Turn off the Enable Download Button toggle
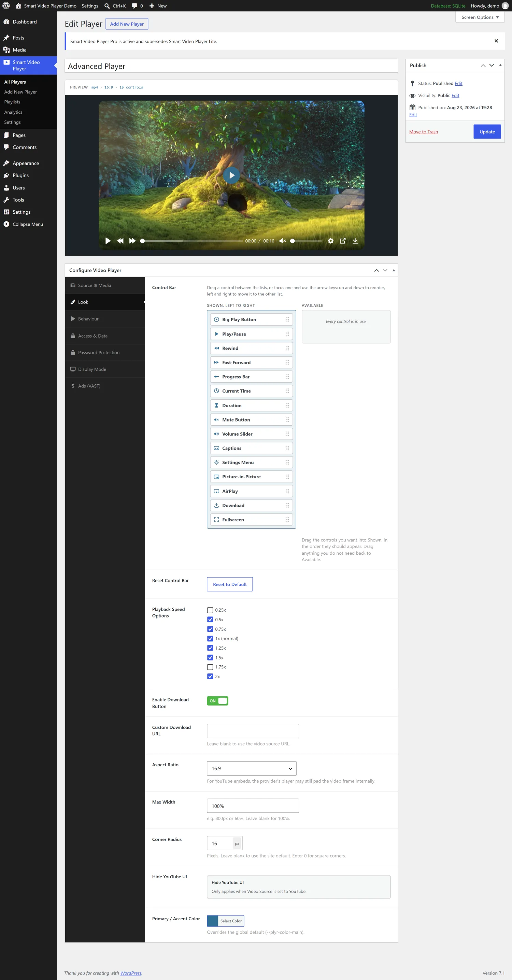Image resolution: width=512 pixels, height=980 pixels. pos(217,701)
